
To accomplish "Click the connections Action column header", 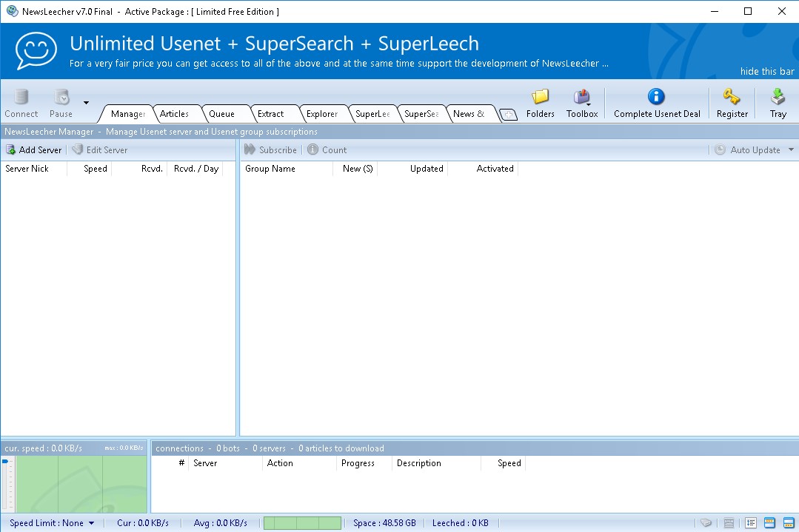I will pyautogui.click(x=299, y=462).
